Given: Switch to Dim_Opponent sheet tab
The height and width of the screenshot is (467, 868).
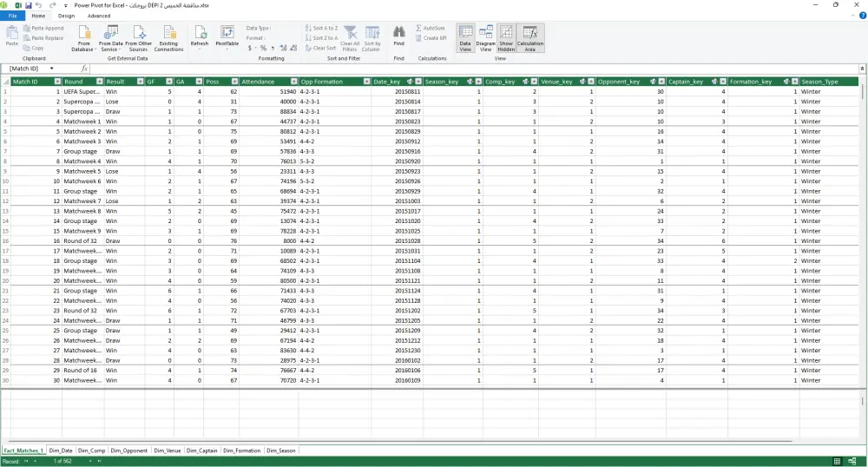Looking at the screenshot, I should (129, 451).
